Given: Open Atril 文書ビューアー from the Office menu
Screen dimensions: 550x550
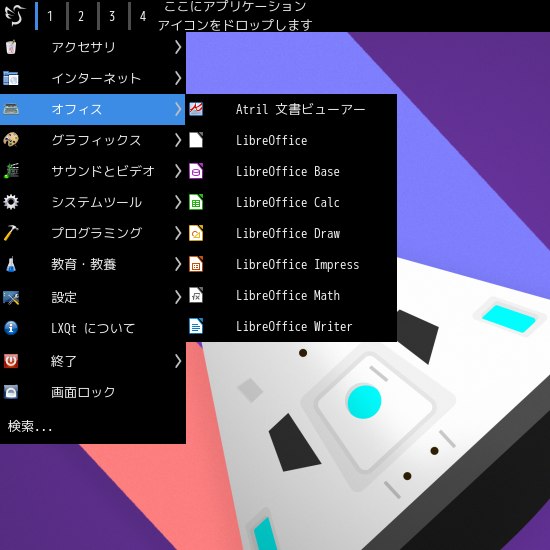Looking at the screenshot, I should point(291,109).
